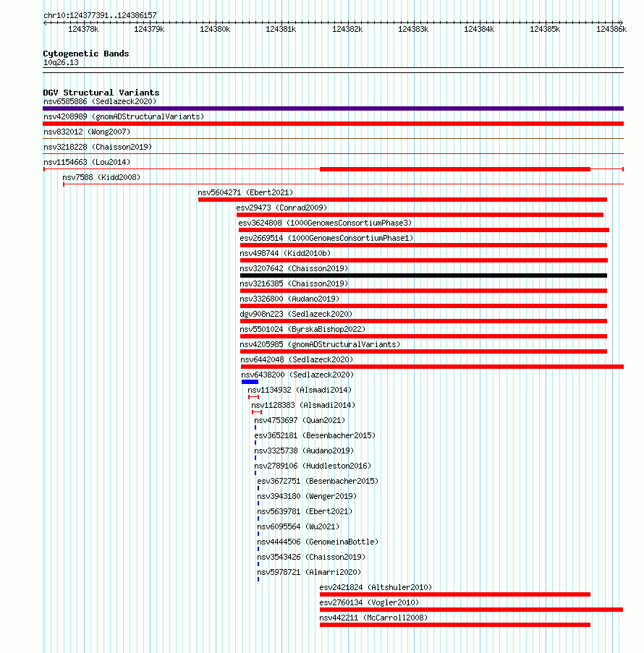Image resolution: width=644 pixels, height=653 pixels.
Task: Open the nsv3207642 (Chaisson2019) label
Action: 294,268
